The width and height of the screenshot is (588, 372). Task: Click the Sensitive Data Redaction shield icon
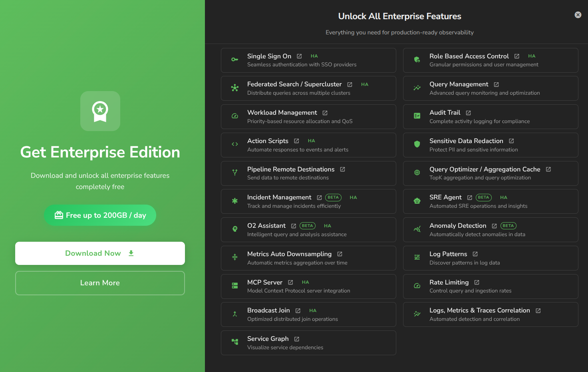(x=417, y=144)
